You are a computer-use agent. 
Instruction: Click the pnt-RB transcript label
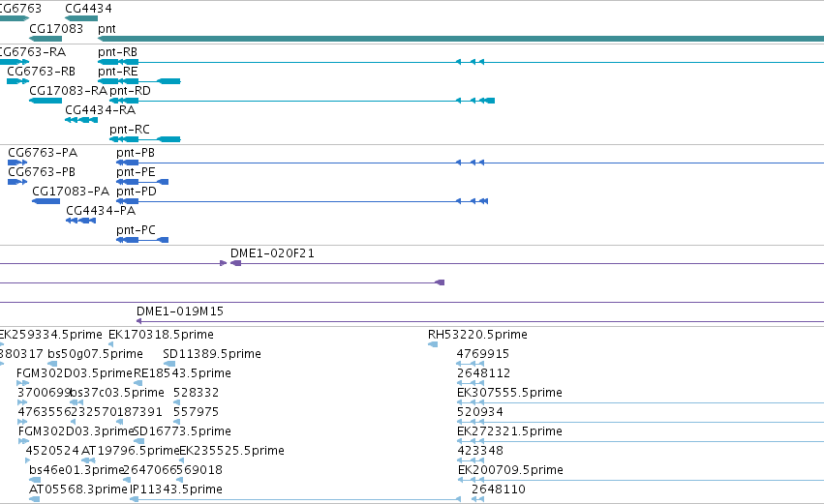coord(118,52)
